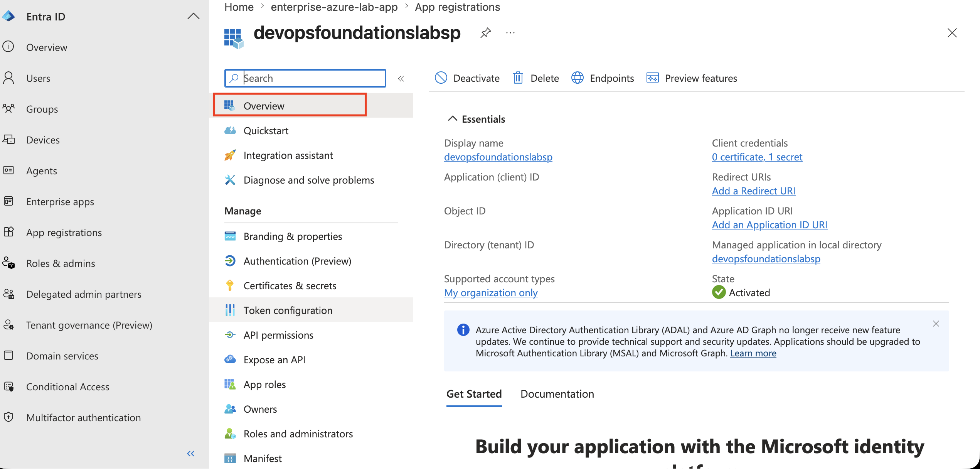This screenshot has height=469, width=980.
Task: Collapse the resource menu pane
Action: click(x=401, y=79)
